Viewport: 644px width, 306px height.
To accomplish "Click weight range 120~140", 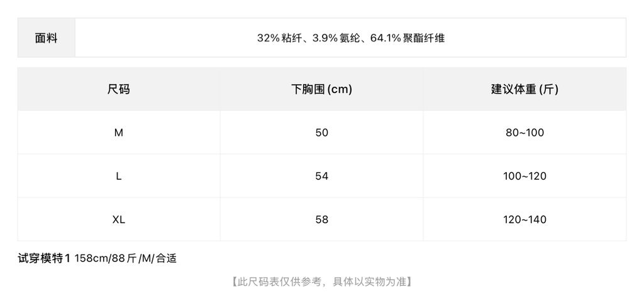I will (x=525, y=219).
